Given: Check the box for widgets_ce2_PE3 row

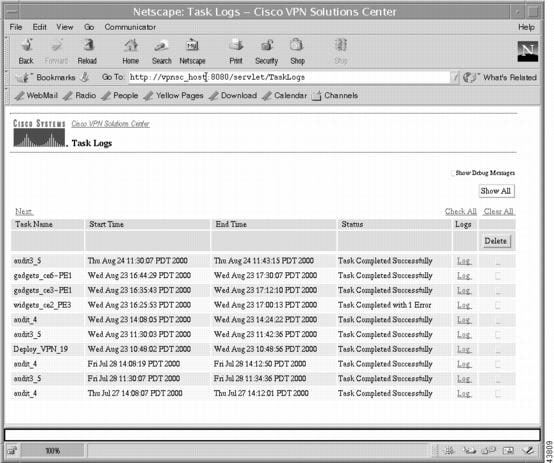Looking at the screenshot, I should tap(498, 305).
